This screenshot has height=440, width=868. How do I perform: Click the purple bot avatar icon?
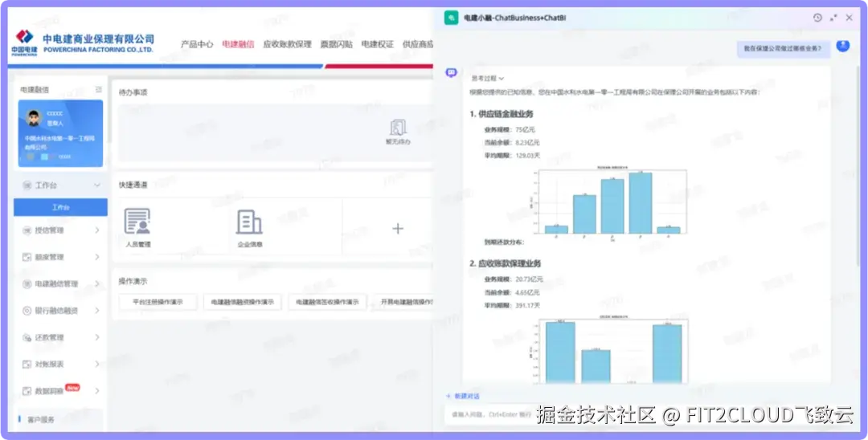pyautogui.click(x=452, y=72)
